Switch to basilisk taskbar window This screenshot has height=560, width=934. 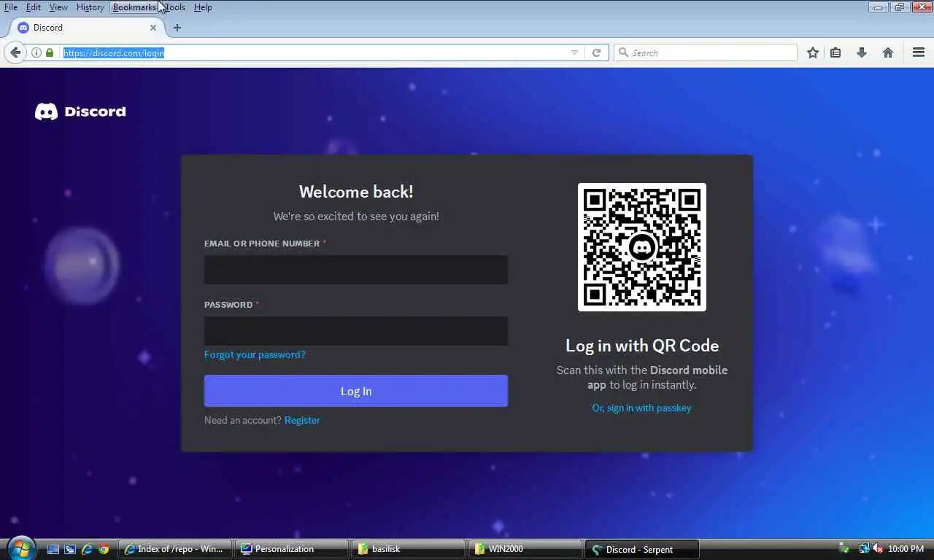pos(409,549)
